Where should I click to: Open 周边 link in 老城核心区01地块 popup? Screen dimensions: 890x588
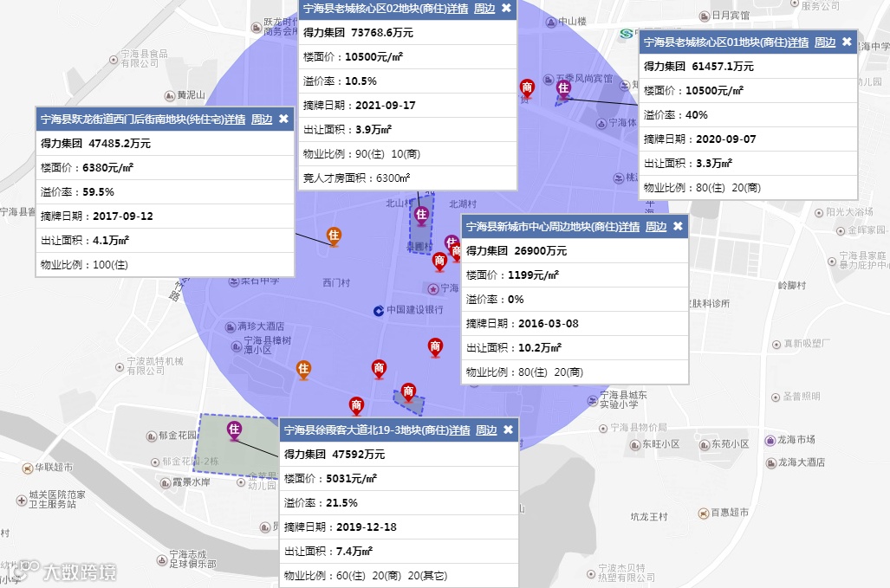pos(825,42)
